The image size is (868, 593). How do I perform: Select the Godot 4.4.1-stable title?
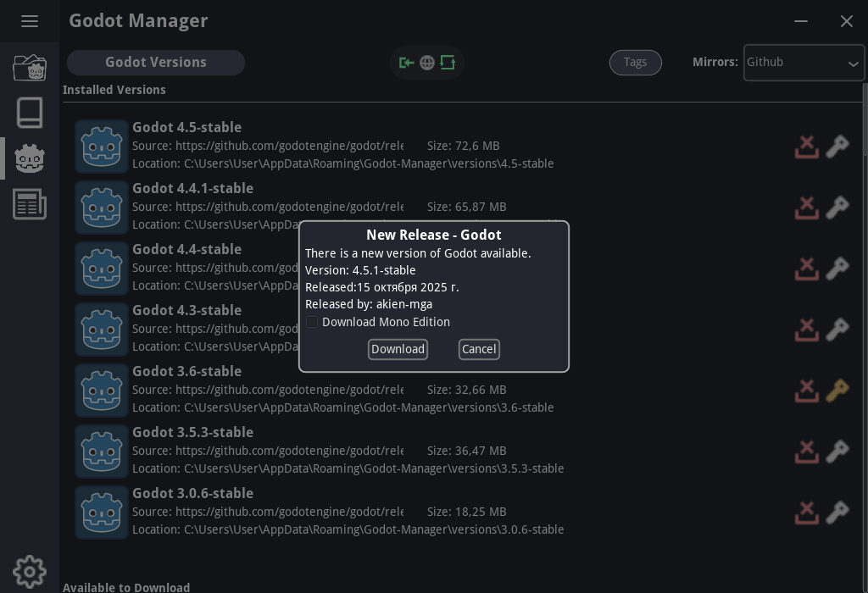[193, 188]
